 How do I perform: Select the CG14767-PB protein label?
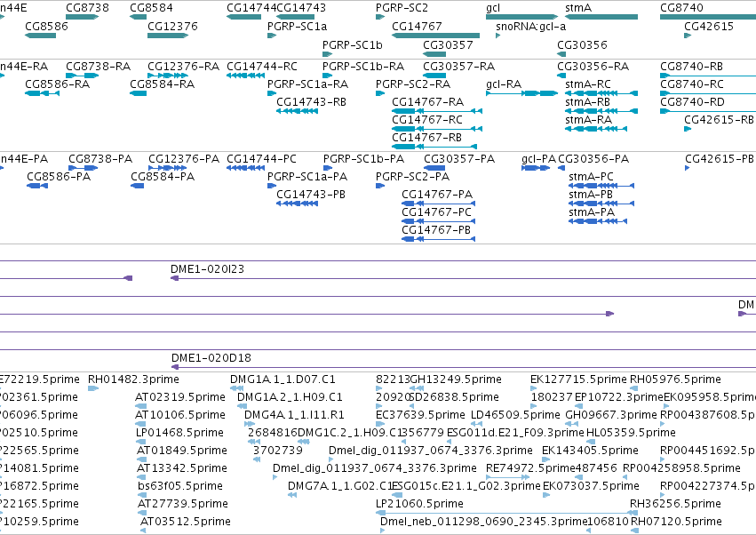[x=436, y=230]
